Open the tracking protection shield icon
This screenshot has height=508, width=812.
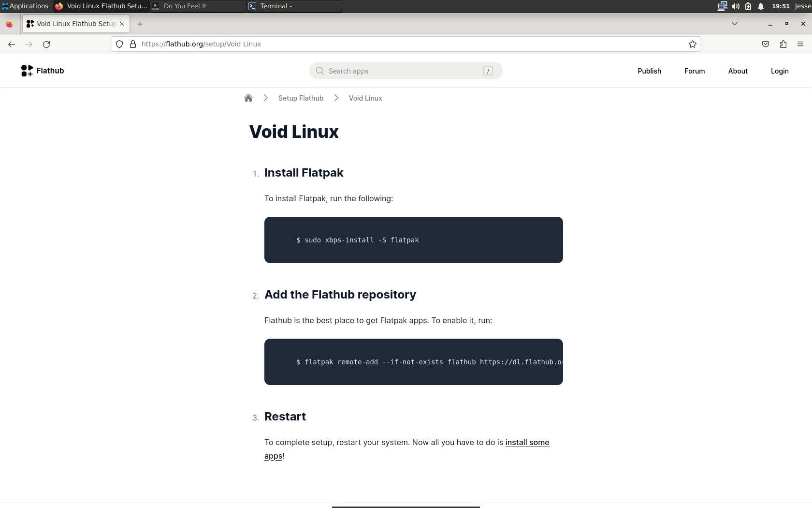click(x=119, y=44)
